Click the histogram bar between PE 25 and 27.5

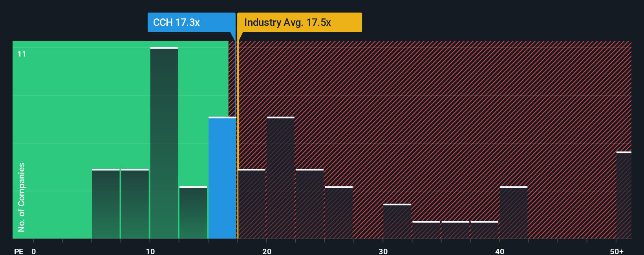tap(339, 213)
